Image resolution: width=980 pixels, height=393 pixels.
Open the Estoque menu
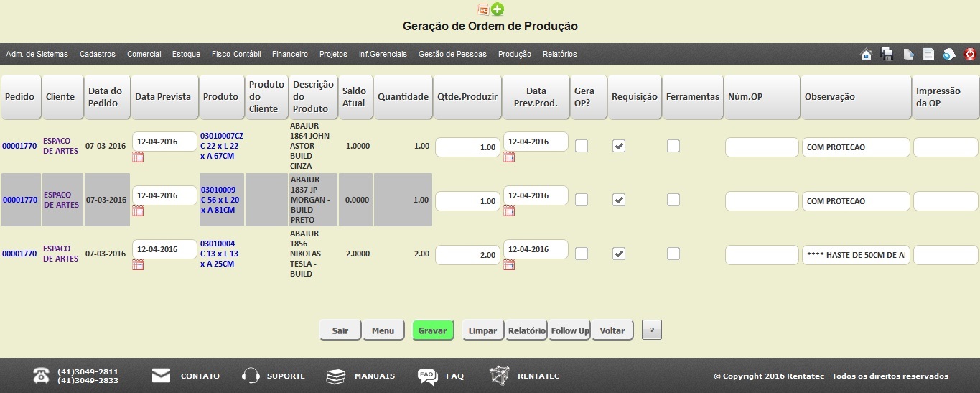[187, 54]
